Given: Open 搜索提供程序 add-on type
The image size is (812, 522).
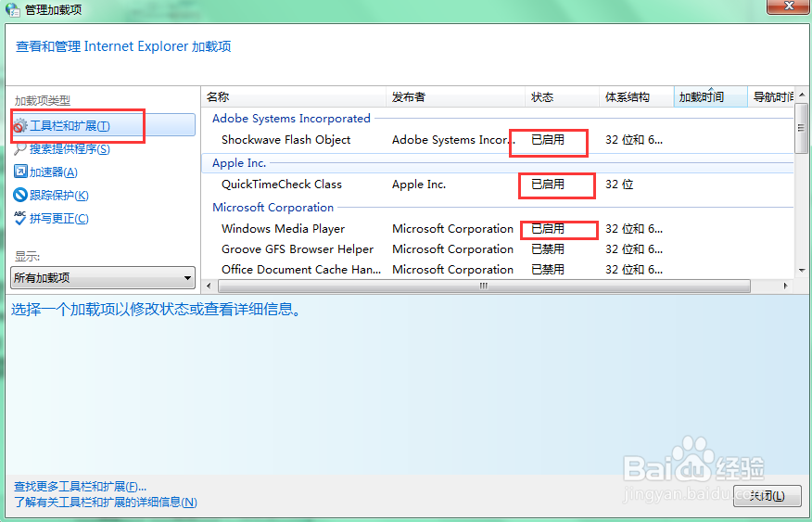Looking at the screenshot, I should (70, 149).
